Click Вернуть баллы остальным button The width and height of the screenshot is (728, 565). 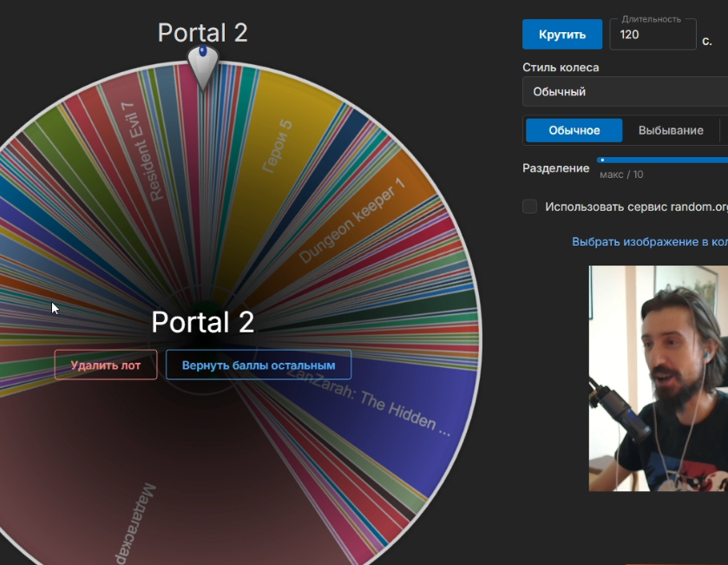[x=259, y=365]
